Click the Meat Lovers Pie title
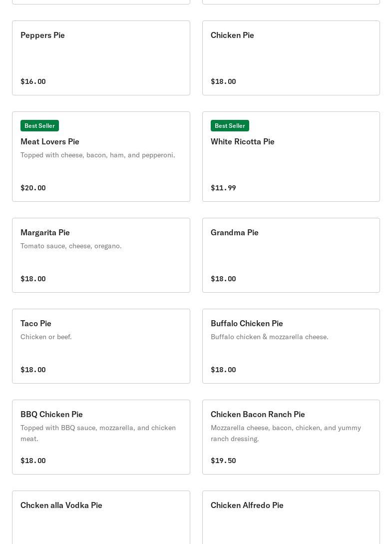This screenshot has width=392, height=544. (x=49, y=141)
